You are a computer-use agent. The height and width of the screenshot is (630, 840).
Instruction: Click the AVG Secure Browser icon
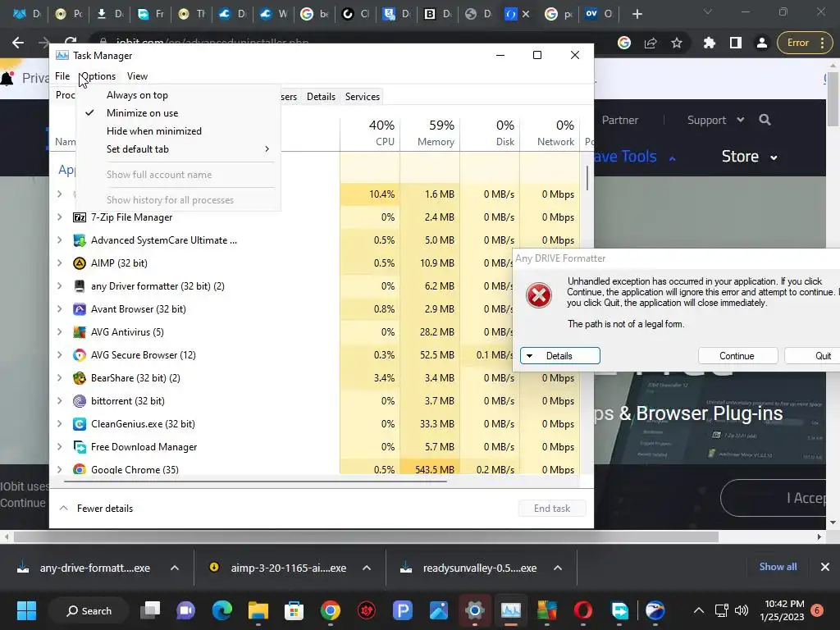coord(80,355)
